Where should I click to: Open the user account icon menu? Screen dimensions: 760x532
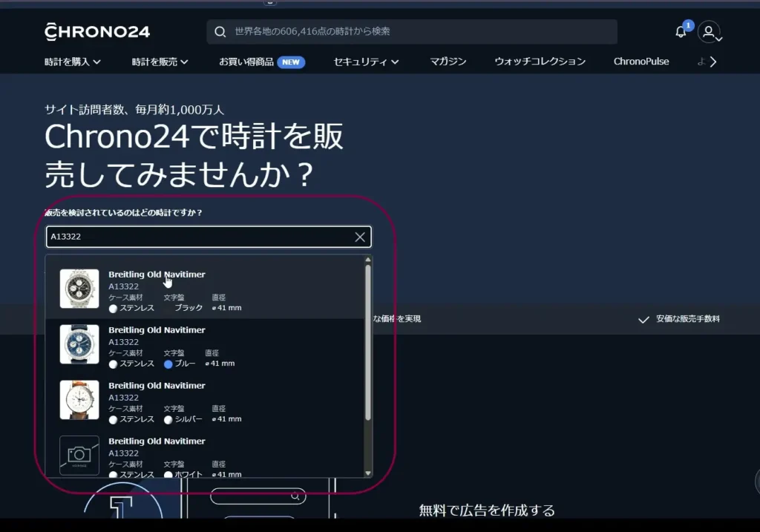coord(710,32)
